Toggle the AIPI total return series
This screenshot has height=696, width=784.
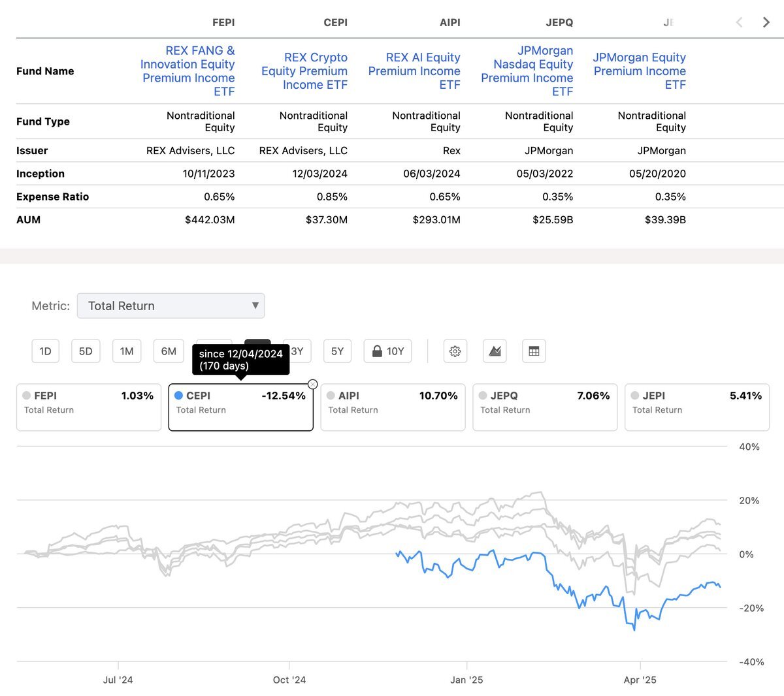[x=393, y=407]
